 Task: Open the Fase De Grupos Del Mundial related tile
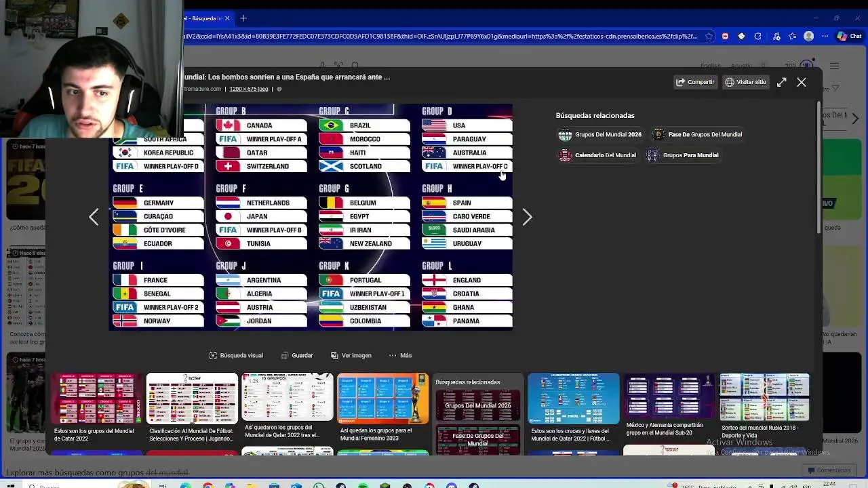(478, 439)
